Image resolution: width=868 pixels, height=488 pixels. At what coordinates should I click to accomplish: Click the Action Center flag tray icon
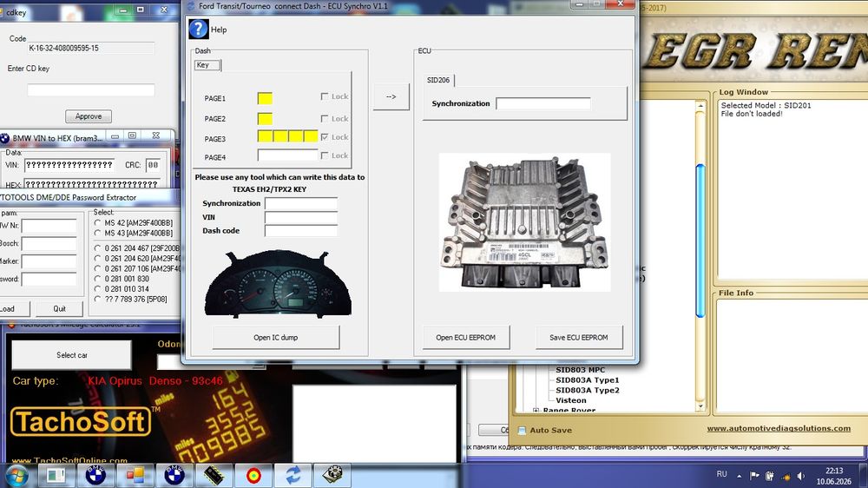point(754,475)
